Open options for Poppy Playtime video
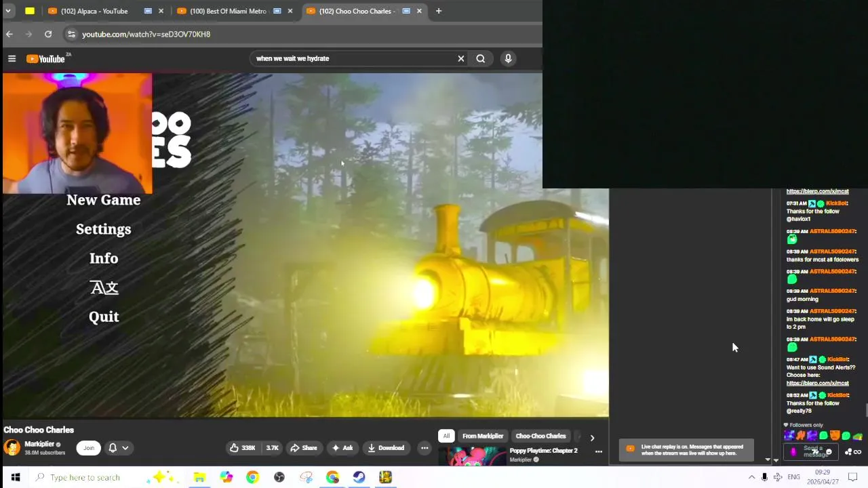 pos(599,451)
